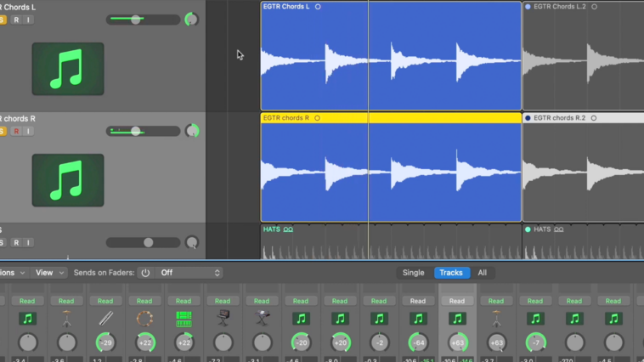Open the Read automation menu on the highlighted channel strip
Viewport: 644px width, 362px height.
point(457,301)
